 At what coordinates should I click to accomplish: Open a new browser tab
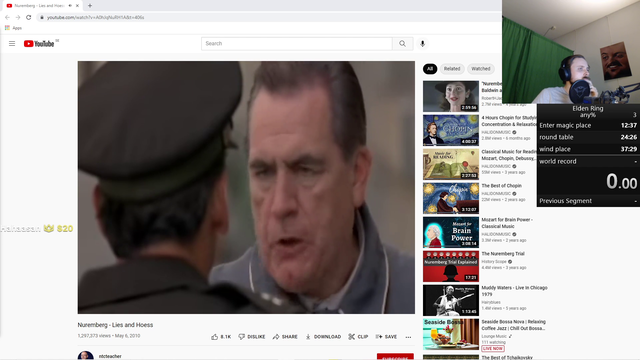coord(90,6)
